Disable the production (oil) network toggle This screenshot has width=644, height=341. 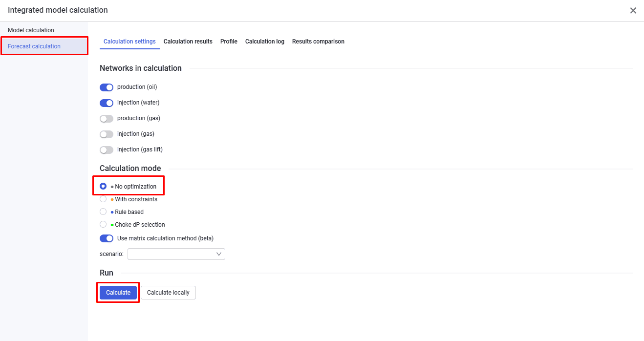[x=107, y=87]
